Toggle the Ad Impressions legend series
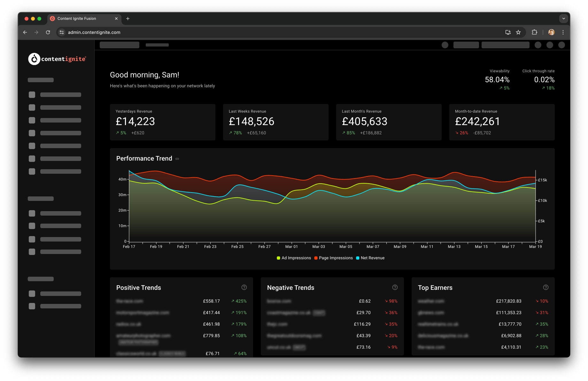Viewport: 588px width, 381px height. (294, 258)
